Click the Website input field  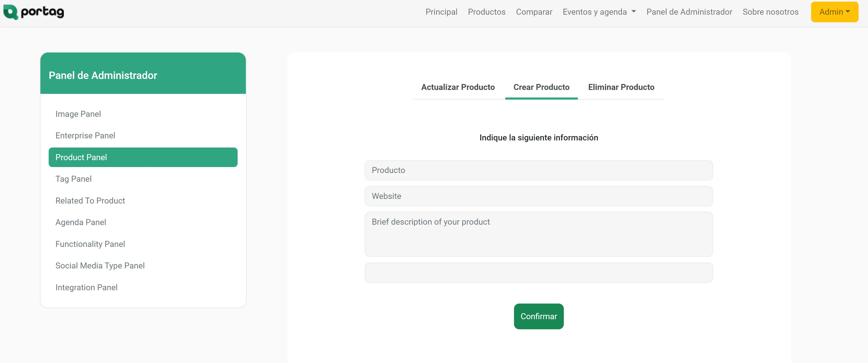pos(539,196)
